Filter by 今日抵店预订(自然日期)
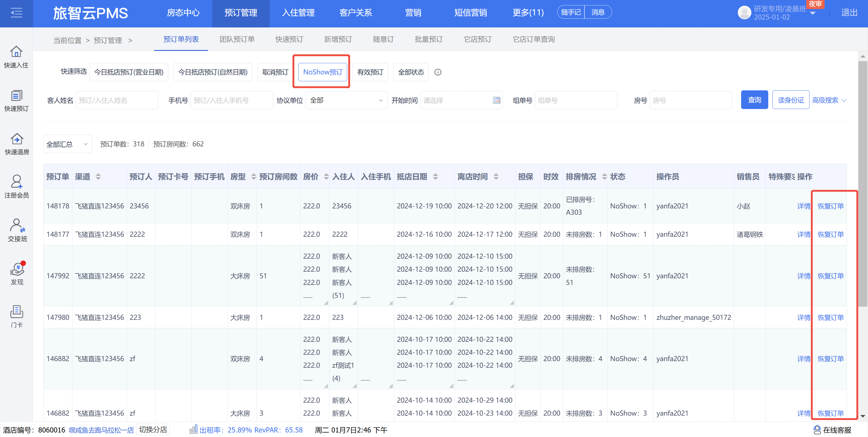This screenshot has height=437, width=868. pyautogui.click(x=212, y=72)
